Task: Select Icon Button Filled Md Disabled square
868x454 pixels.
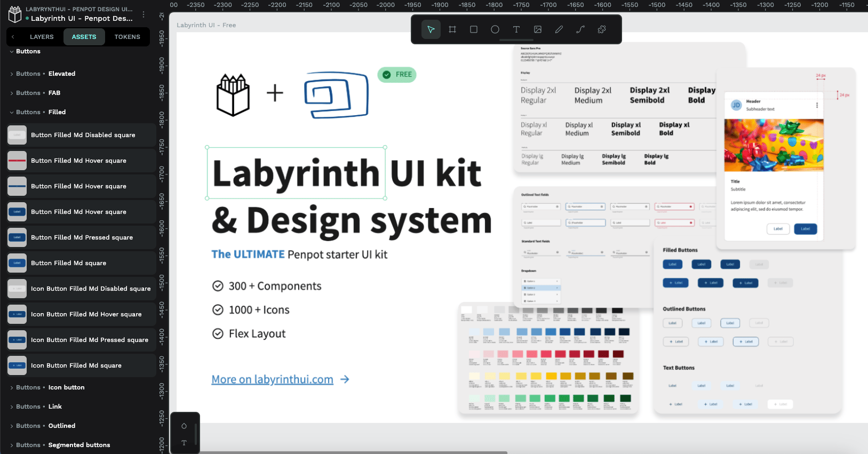Action: 82,289
